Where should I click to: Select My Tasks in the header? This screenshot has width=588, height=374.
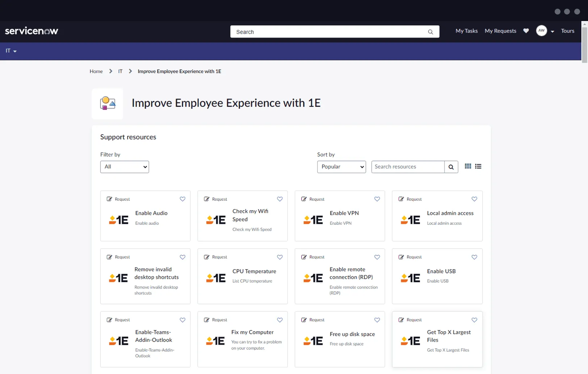point(466,31)
